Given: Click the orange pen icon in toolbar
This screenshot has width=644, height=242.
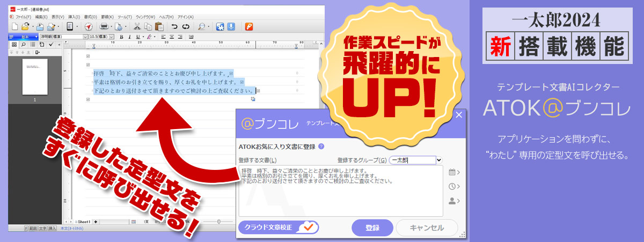Looking at the screenshot, I should [249, 26].
